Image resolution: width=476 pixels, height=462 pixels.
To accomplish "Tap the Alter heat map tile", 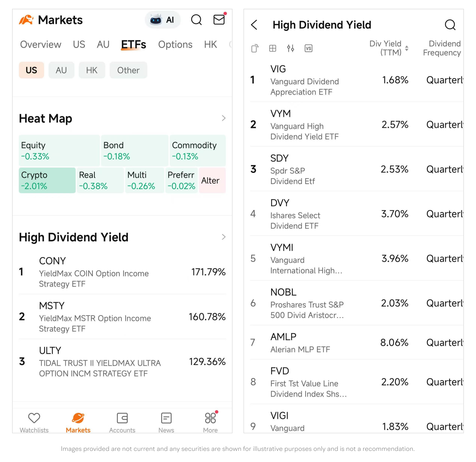I will [x=212, y=180].
